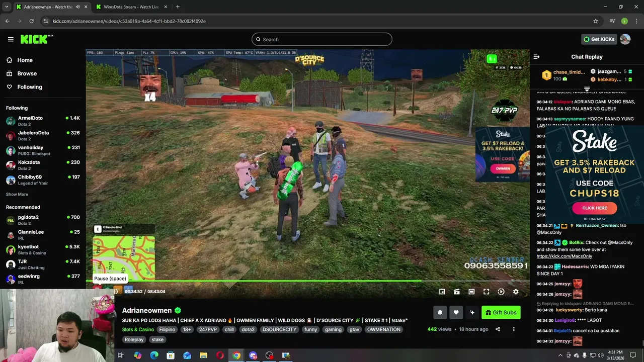Click CLICK HERE on Stake ad
The height and width of the screenshot is (362, 644).
pyautogui.click(x=594, y=208)
